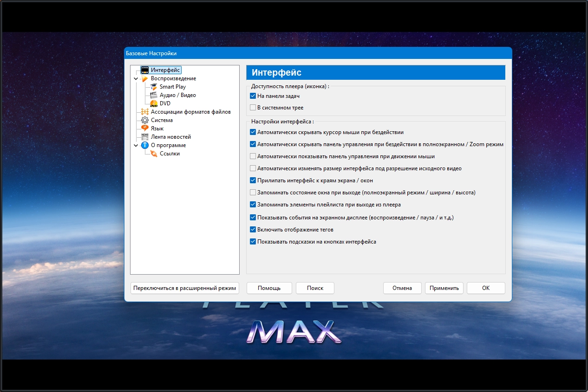Click the Система gear icon
This screenshot has height=392, width=588.
click(x=144, y=120)
